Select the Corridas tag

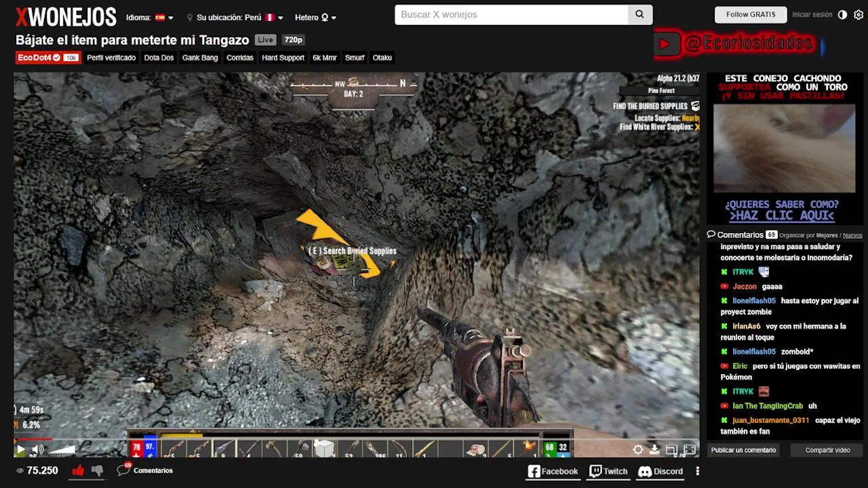240,58
